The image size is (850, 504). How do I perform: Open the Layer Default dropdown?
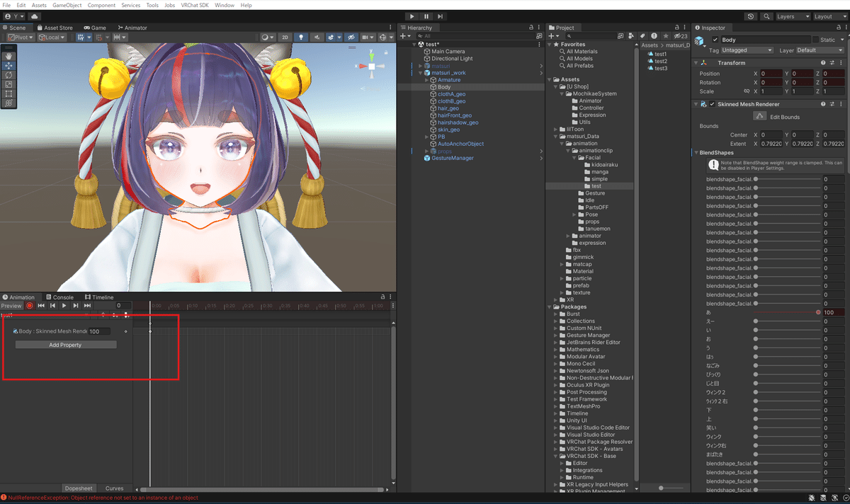point(821,50)
